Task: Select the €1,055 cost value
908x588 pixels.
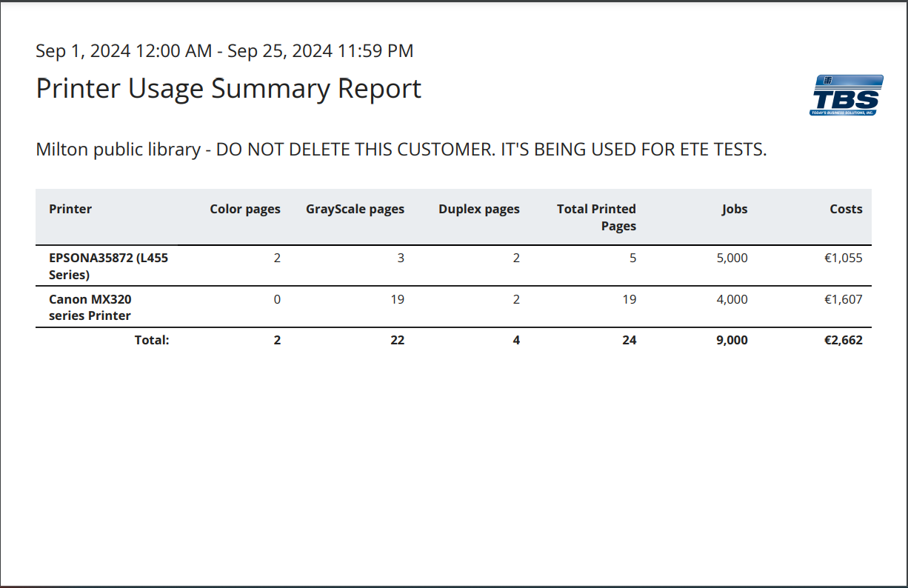Action: (x=843, y=258)
